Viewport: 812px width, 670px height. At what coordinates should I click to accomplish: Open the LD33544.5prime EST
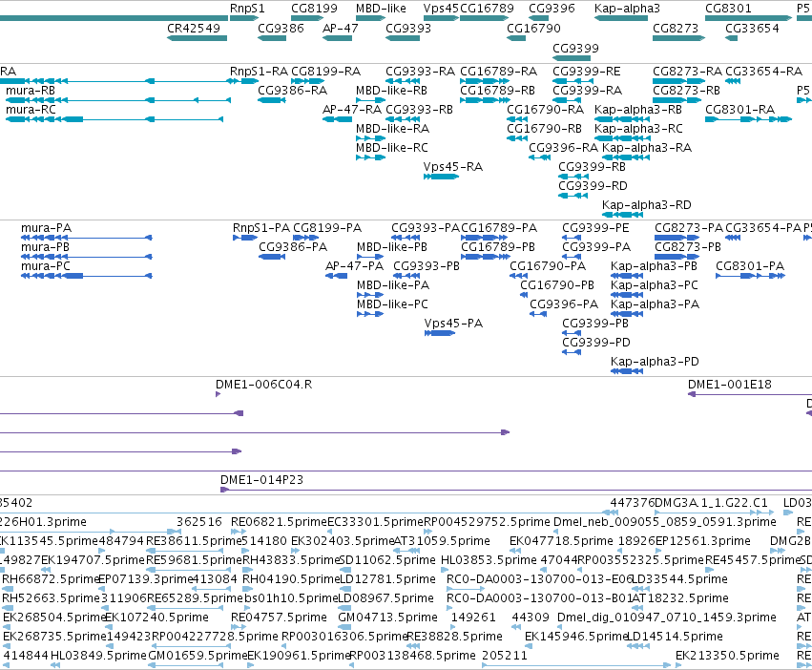[x=640, y=589]
